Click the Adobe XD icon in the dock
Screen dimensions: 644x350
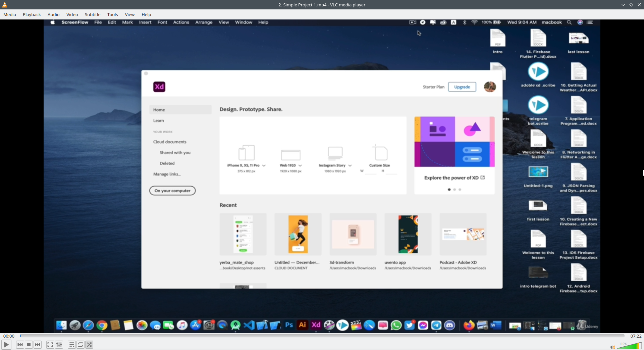click(316, 325)
